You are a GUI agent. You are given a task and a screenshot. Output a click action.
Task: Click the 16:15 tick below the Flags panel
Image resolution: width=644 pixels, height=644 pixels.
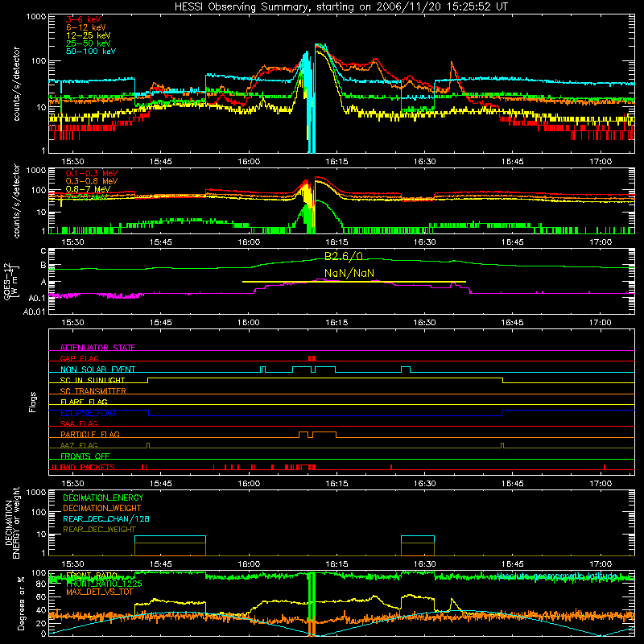click(336, 484)
